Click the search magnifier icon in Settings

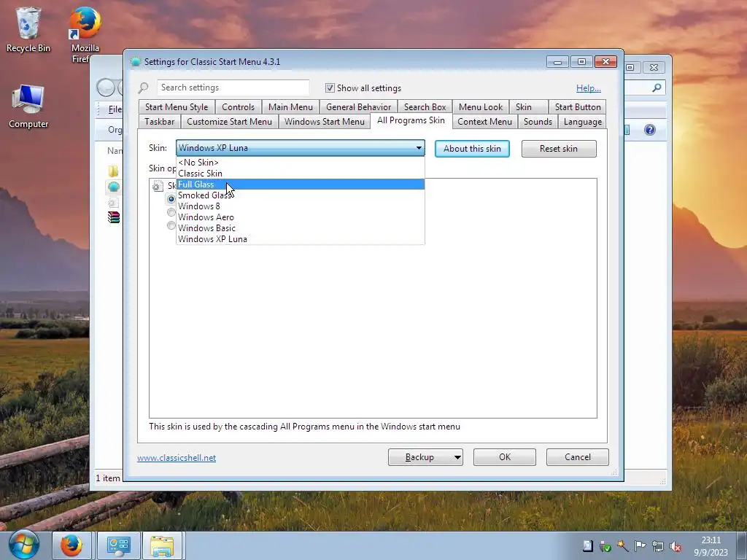click(x=144, y=87)
